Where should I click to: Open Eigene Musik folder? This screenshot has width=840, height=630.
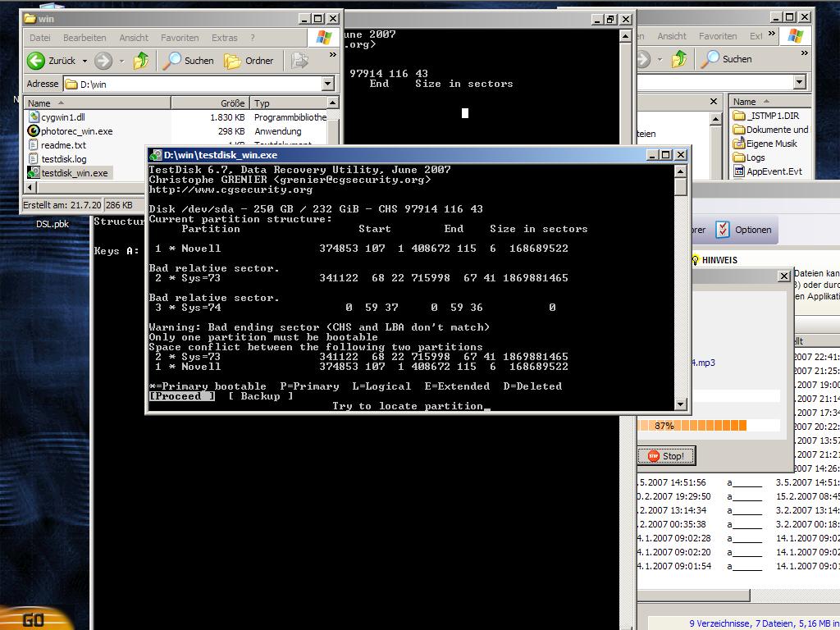[x=765, y=144]
